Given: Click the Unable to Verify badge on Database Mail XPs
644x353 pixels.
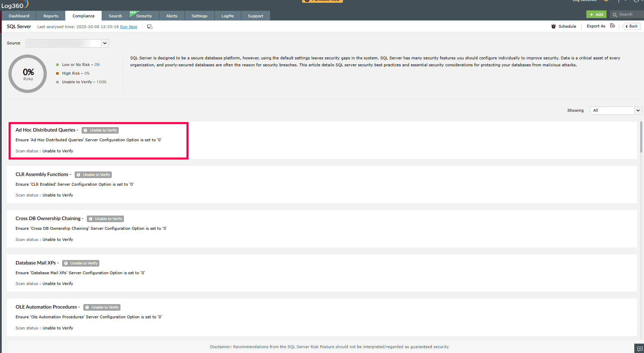Looking at the screenshot, I should [81, 263].
